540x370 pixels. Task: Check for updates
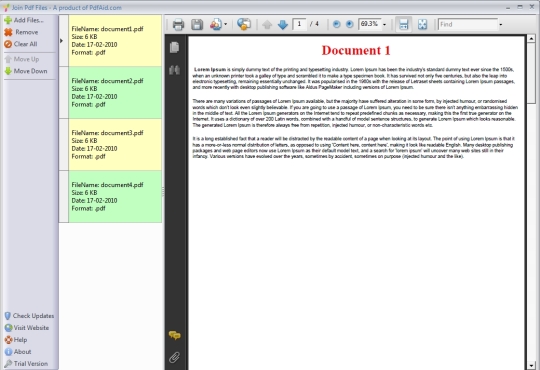tap(29, 316)
